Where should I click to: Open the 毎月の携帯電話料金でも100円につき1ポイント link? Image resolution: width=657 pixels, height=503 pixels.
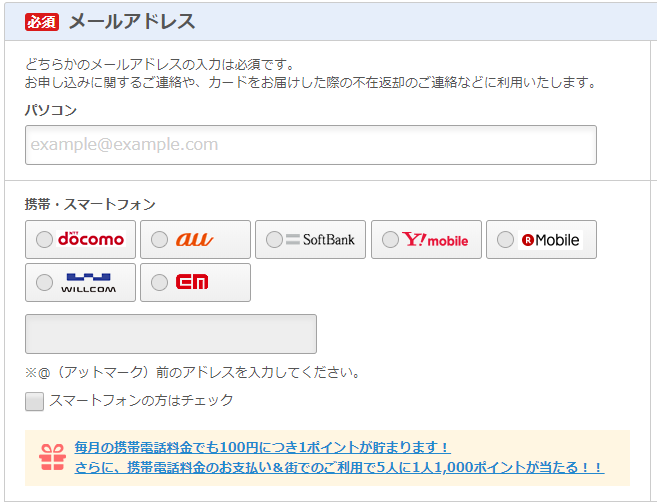point(262,447)
